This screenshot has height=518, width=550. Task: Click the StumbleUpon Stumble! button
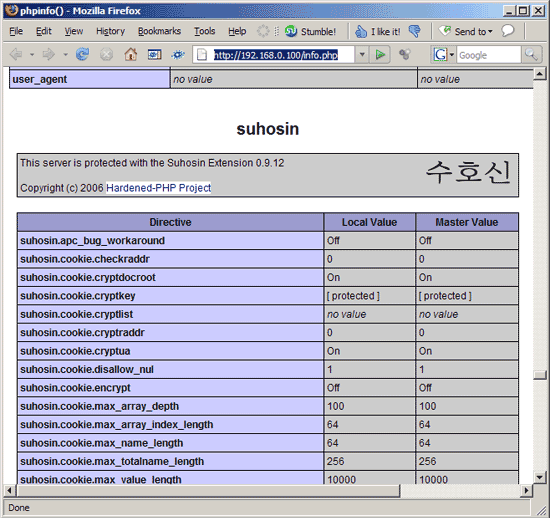(310, 32)
